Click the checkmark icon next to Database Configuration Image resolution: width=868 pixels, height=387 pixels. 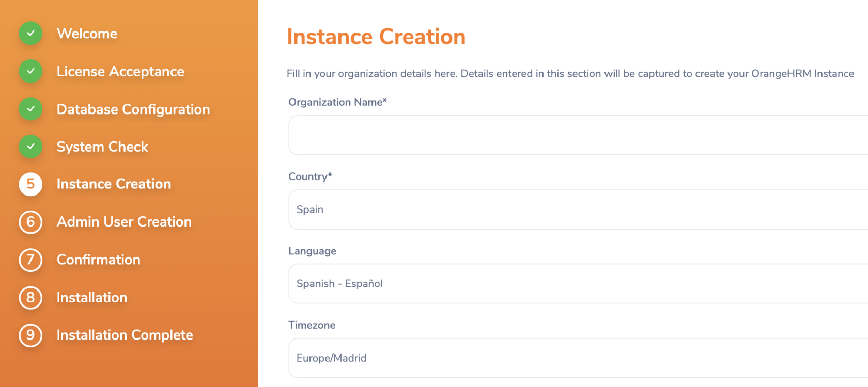coord(30,109)
